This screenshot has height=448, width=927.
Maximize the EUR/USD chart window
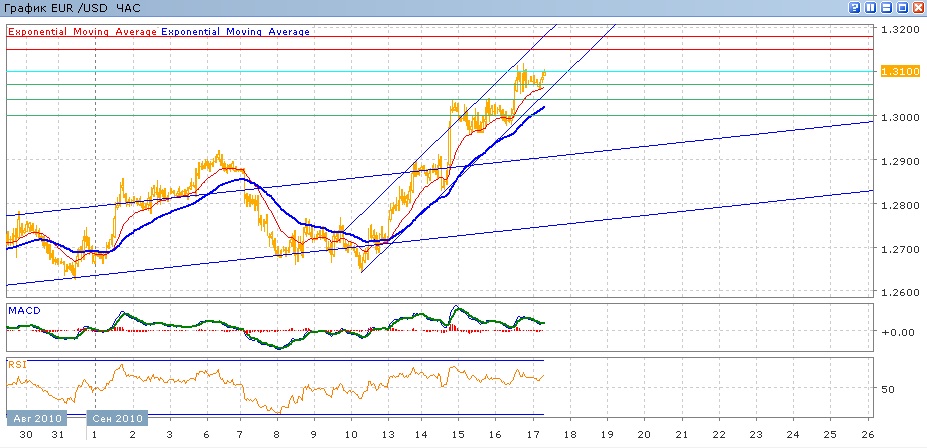point(902,8)
